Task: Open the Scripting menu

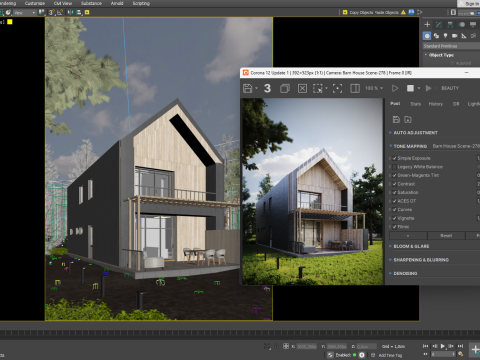Action: pos(141,3)
